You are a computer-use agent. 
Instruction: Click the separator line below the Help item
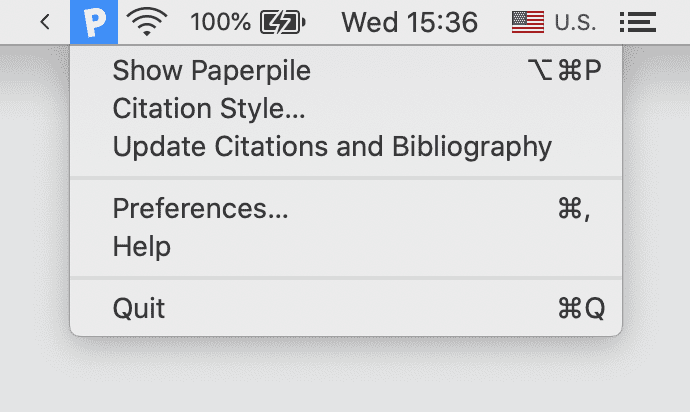345,277
